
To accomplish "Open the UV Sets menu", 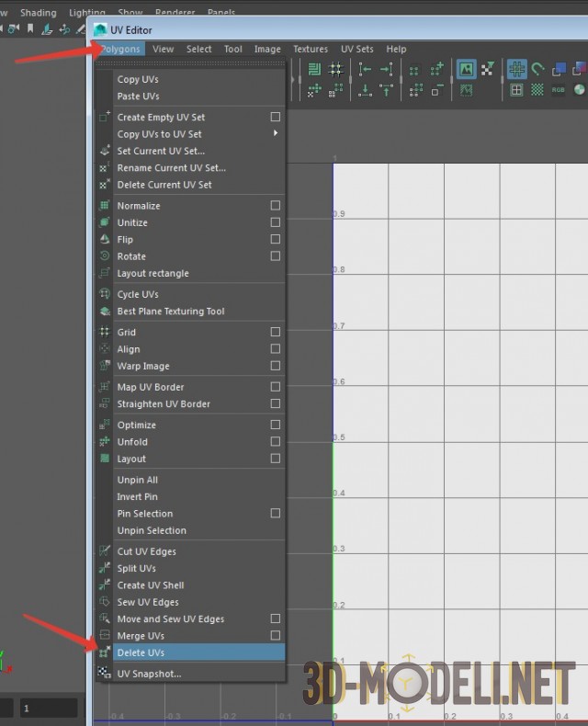I will pyautogui.click(x=357, y=49).
